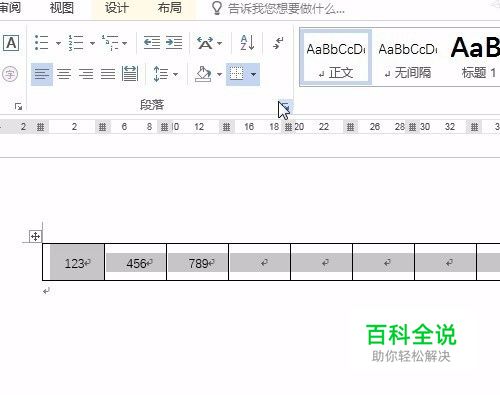Increase the paragraph indent
The height and width of the screenshot is (395, 500).
tap(174, 43)
